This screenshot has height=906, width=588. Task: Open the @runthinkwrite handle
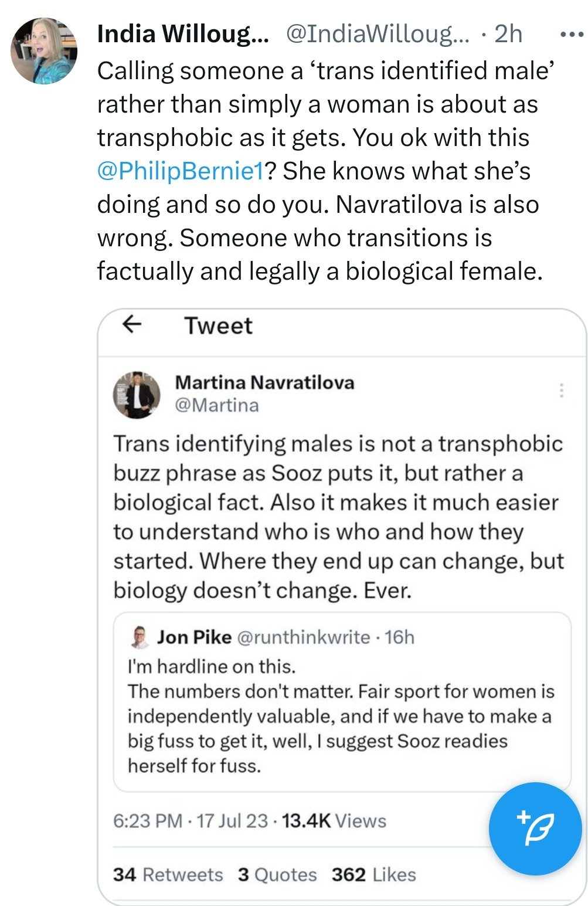tap(303, 637)
